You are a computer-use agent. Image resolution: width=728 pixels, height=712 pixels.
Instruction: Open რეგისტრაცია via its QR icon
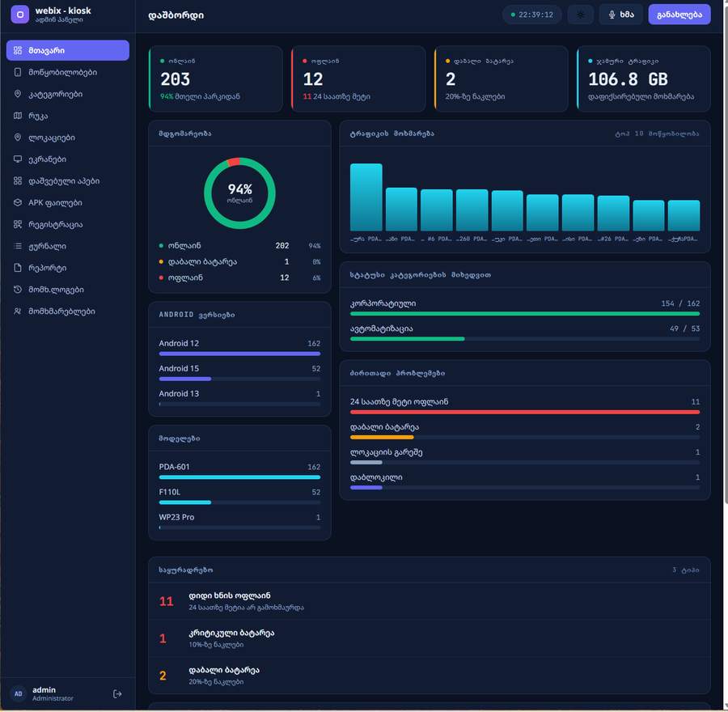(x=18, y=224)
